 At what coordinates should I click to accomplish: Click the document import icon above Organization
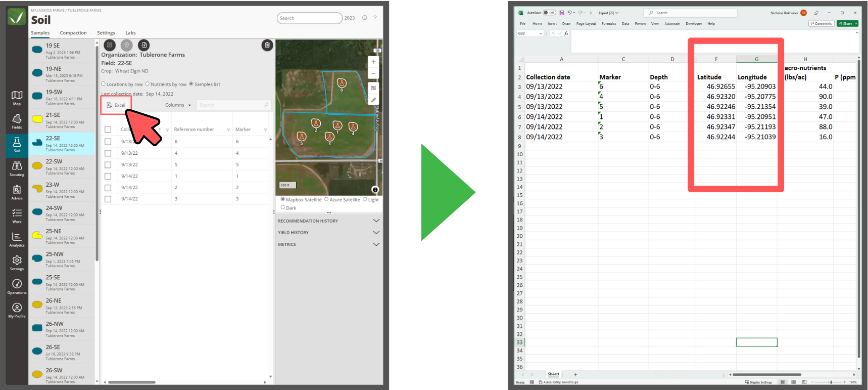click(144, 45)
